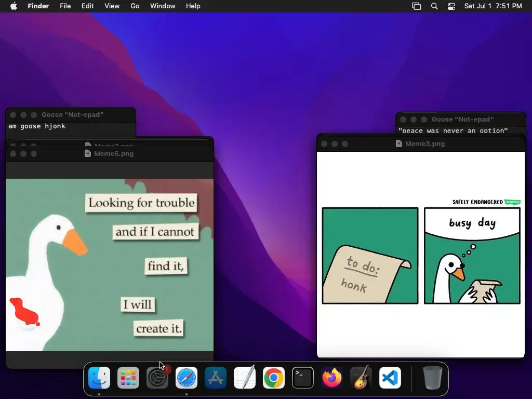Image resolution: width=532 pixels, height=399 pixels.
Task: Open the Edit menu
Action: point(87,6)
